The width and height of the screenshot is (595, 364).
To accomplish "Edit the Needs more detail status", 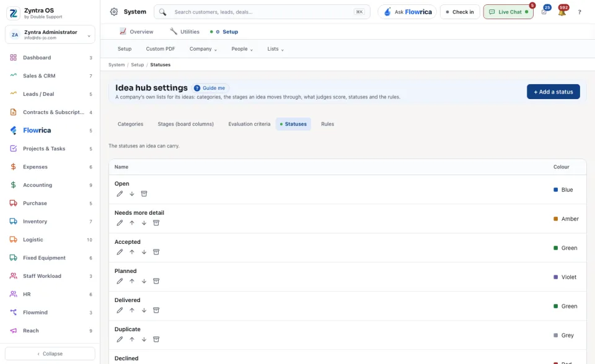I will pos(120,223).
